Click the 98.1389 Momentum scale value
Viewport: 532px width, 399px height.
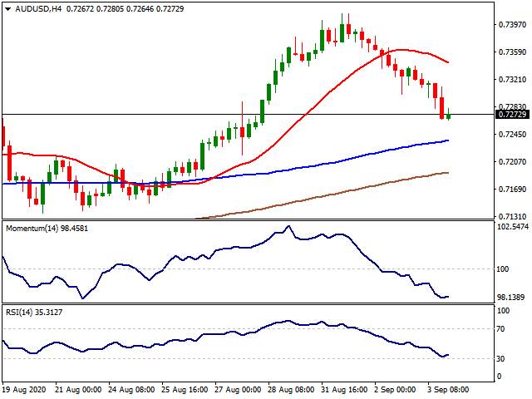513,298
